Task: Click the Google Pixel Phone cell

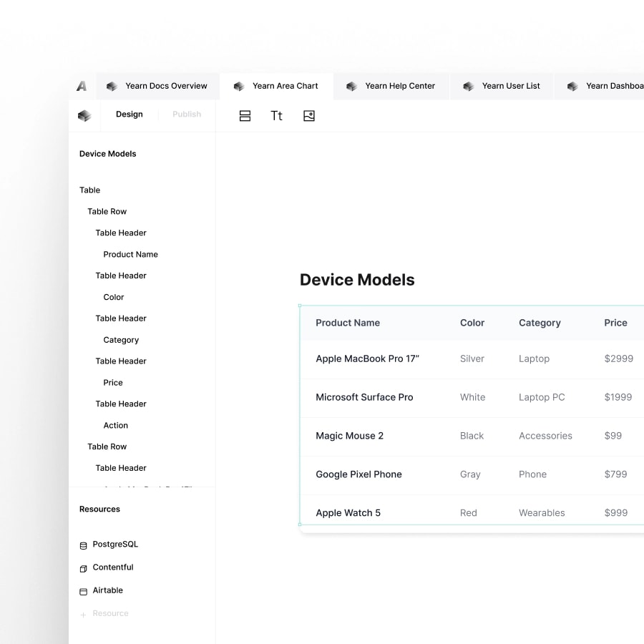Action: (358, 474)
